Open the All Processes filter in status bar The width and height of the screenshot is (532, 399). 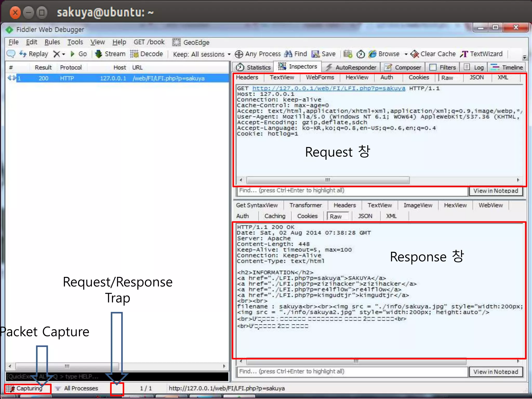pos(77,388)
